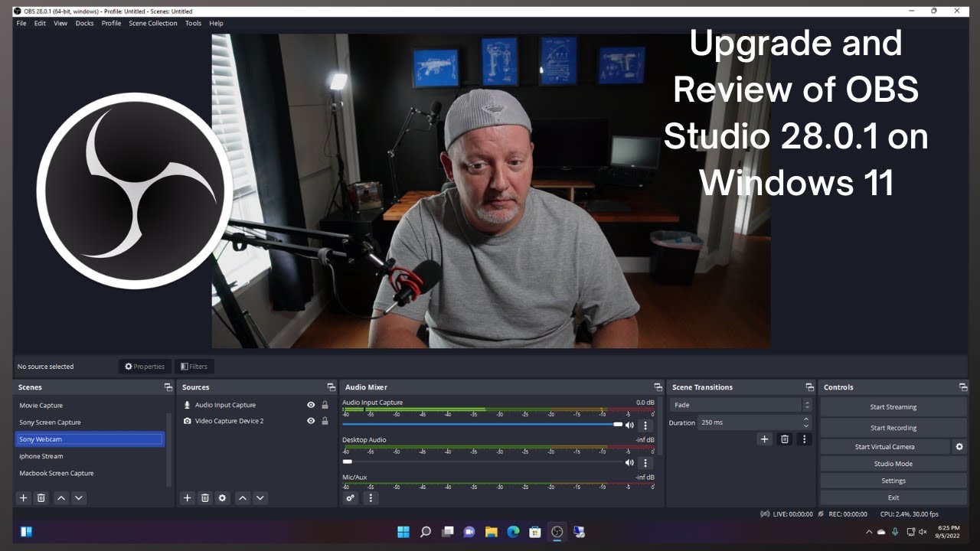Select the iphone Stream scene
Screen dimensions: 980x551
90,456
